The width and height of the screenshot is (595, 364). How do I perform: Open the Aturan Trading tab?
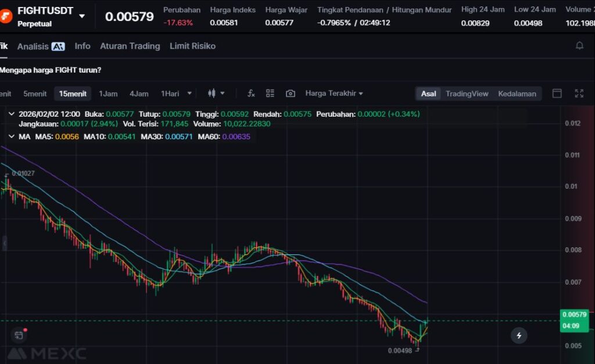(x=130, y=46)
